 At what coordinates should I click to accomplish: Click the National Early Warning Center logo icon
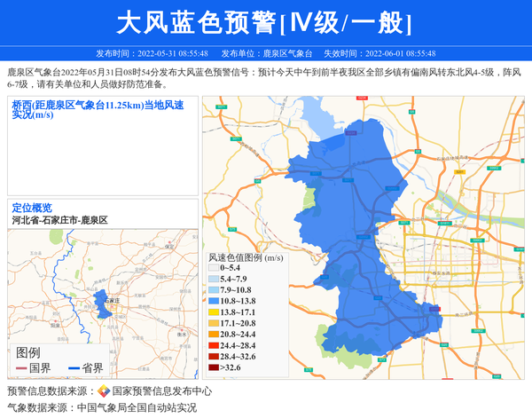coord(103,391)
